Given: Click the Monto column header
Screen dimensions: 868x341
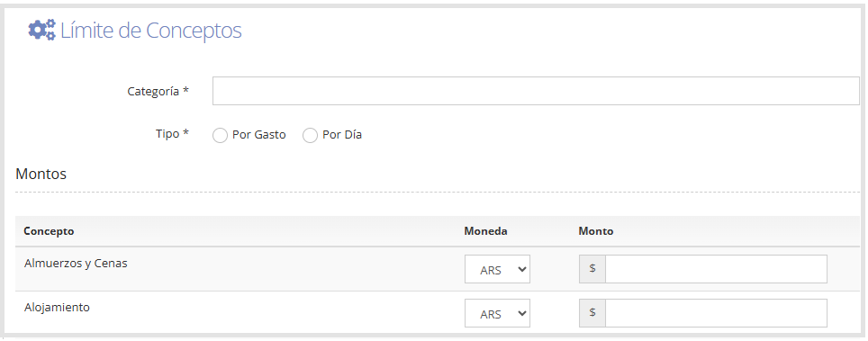Looking at the screenshot, I should [x=596, y=231].
